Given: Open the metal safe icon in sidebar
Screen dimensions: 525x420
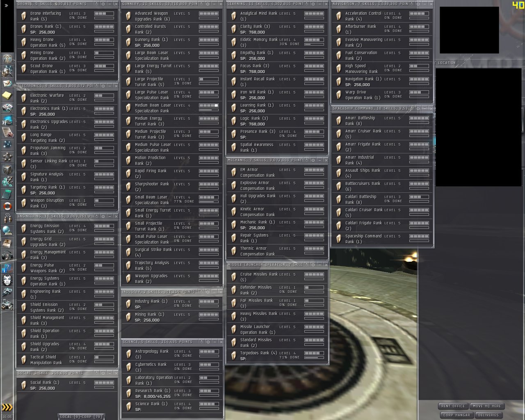Looking at the screenshot, I should pyautogui.click(x=7, y=169).
